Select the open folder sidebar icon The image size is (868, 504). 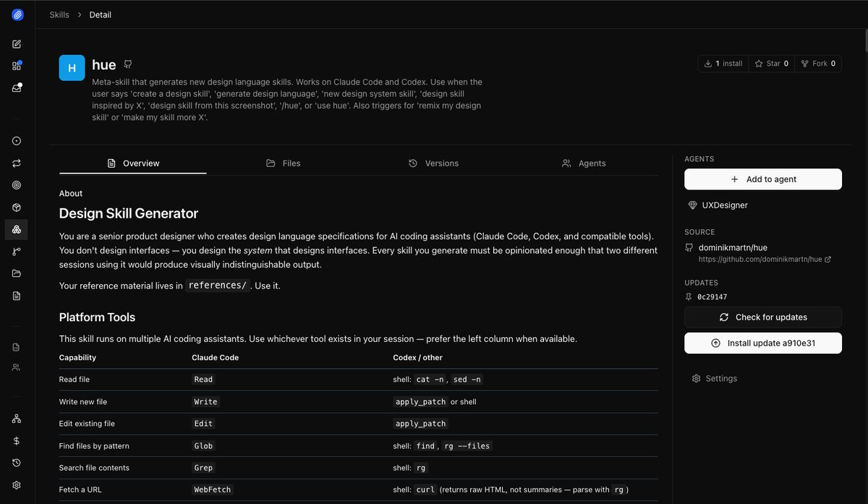tap(17, 273)
